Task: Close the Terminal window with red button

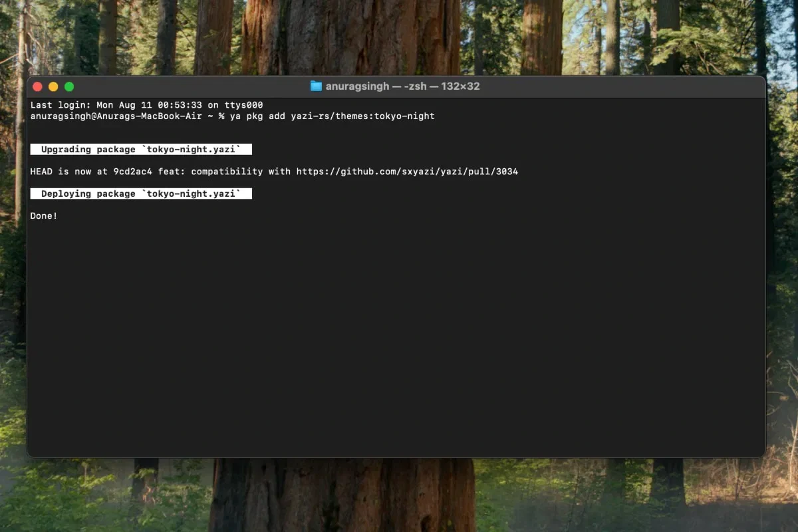Action: click(x=37, y=86)
